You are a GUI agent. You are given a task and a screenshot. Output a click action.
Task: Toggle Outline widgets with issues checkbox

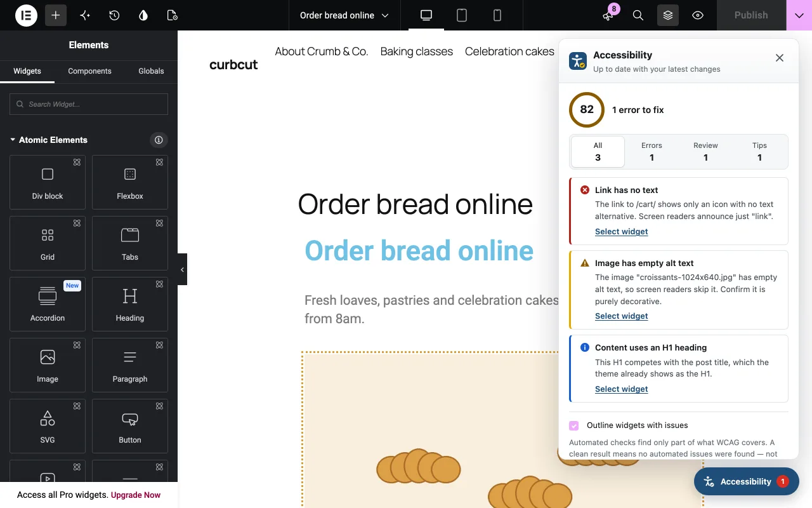point(574,425)
